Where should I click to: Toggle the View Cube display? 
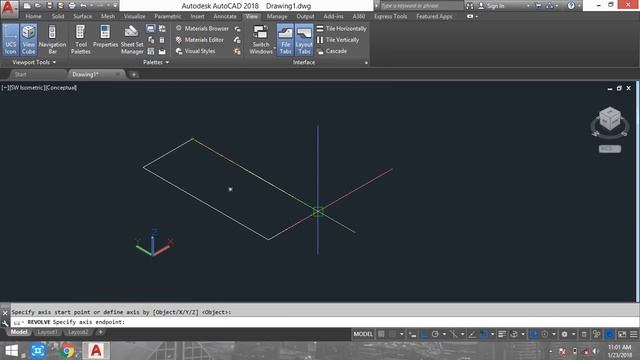[29, 39]
